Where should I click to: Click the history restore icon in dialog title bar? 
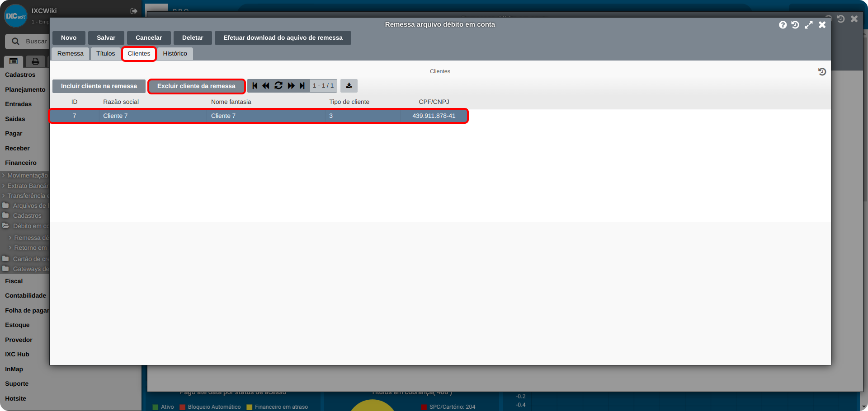(795, 25)
